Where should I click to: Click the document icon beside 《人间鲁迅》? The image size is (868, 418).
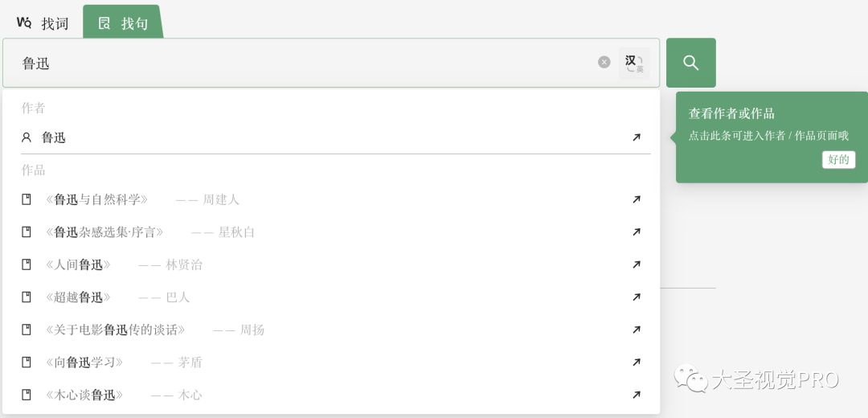pos(27,264)
